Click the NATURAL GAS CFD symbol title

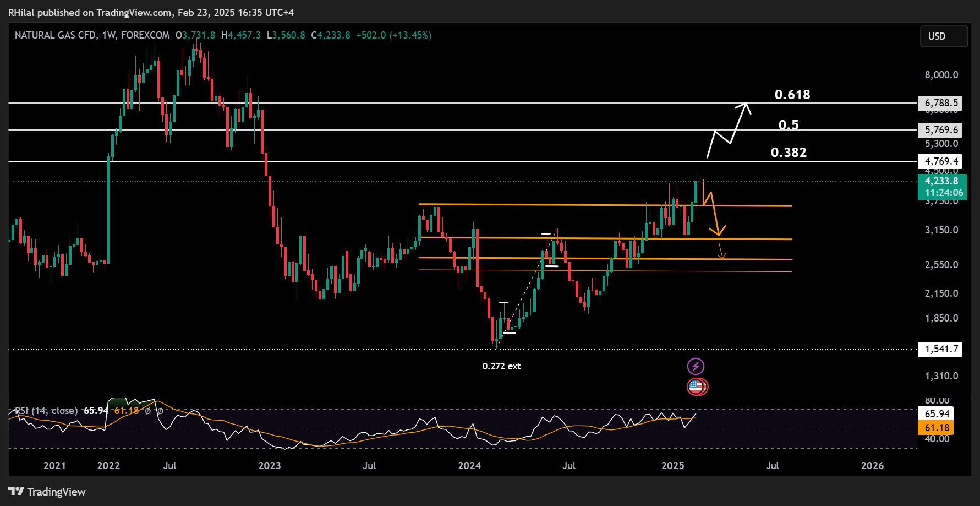[x=56, y=35]
